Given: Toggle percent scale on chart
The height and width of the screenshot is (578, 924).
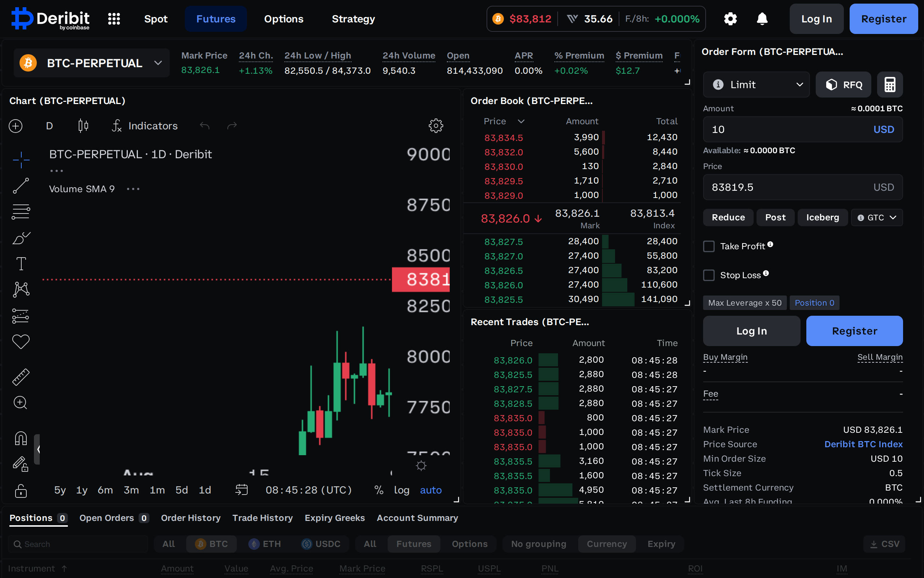Looking at the screenshot, I should click(379, 490).
